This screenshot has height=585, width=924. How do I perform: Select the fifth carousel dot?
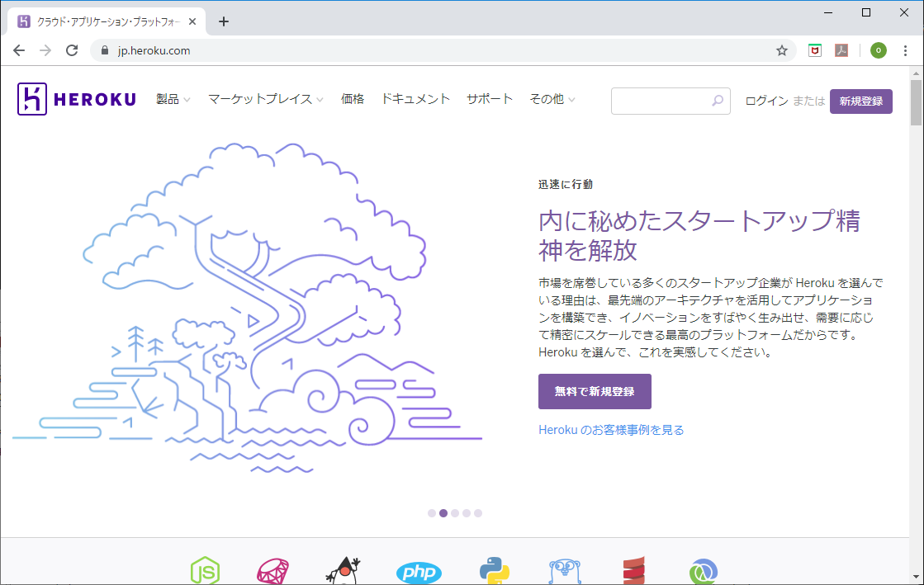point(478,513)
